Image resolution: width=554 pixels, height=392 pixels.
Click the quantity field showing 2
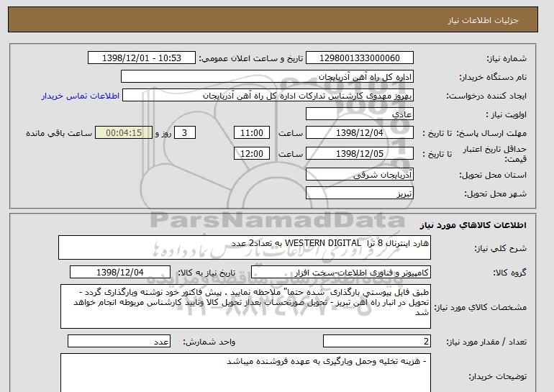point(377,342)
